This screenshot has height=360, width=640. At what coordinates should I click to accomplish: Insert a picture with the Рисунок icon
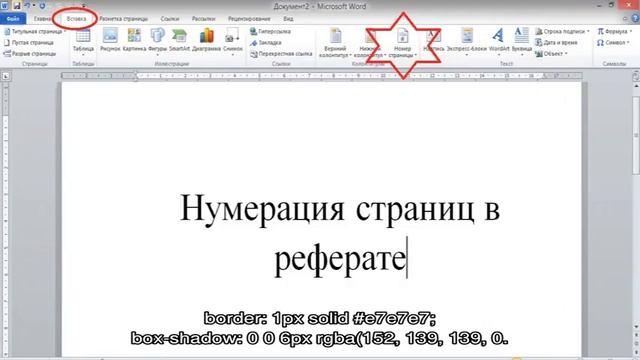coord(110,40)
